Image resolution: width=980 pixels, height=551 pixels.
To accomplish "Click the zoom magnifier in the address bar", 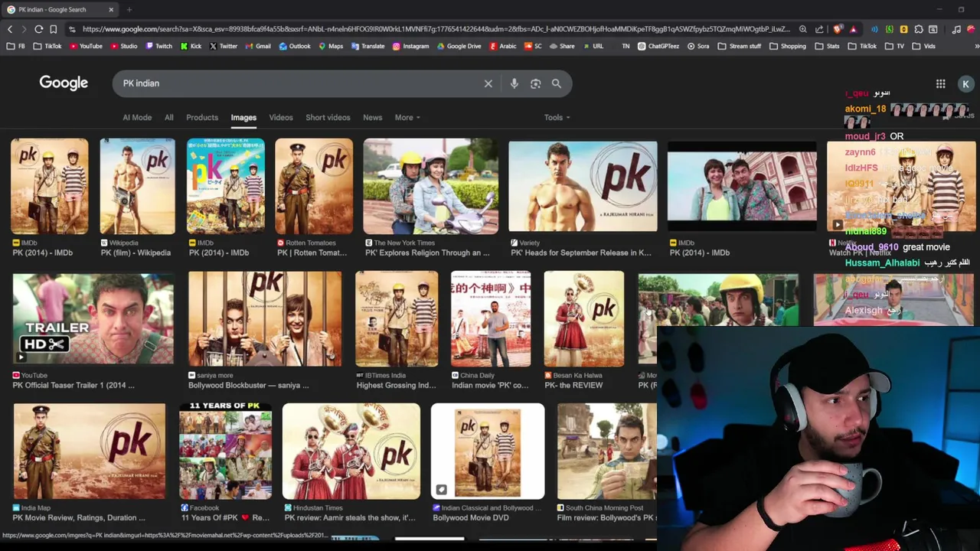I will click(x=802, y=29).
